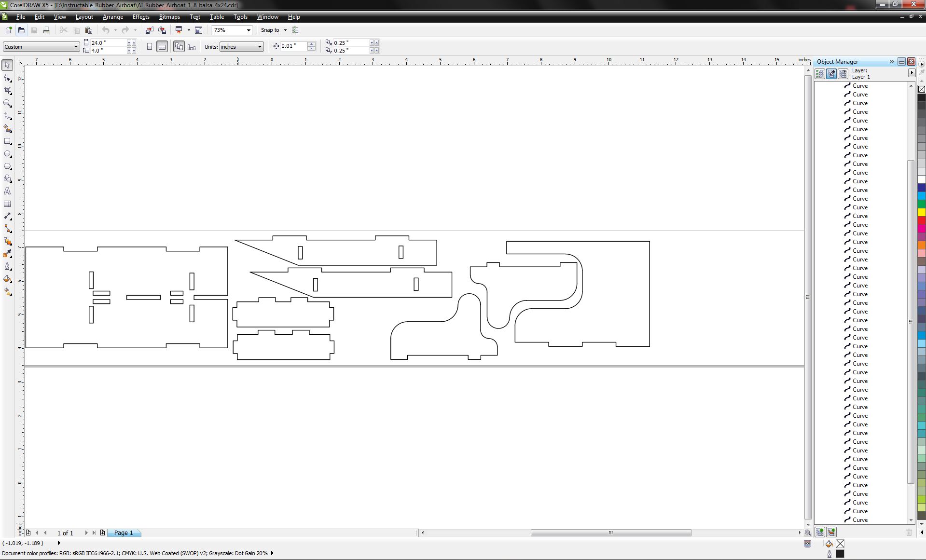Select the Pick tool in the toolbox
926x560 pixels.
[x=7, y=65]
